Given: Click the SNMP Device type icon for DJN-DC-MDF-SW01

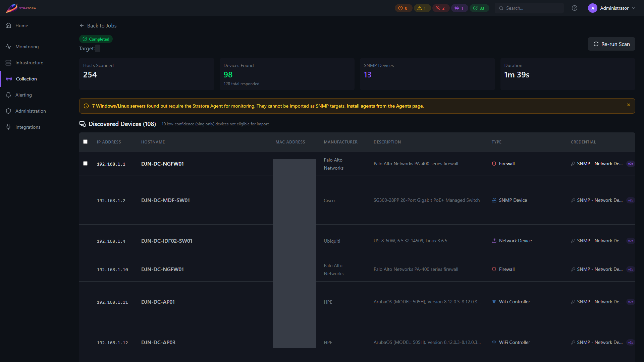Looking at the screenshot, I should (494, 200).
